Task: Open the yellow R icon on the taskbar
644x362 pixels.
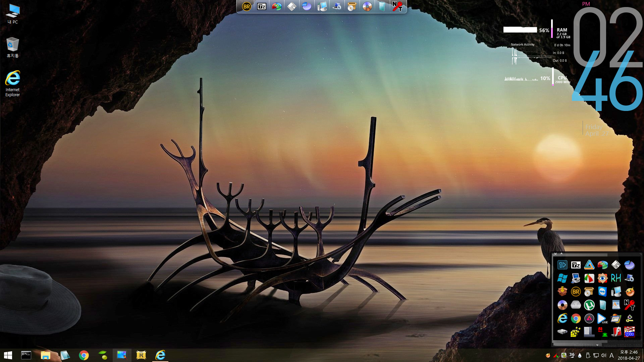Action: [141, 355]
